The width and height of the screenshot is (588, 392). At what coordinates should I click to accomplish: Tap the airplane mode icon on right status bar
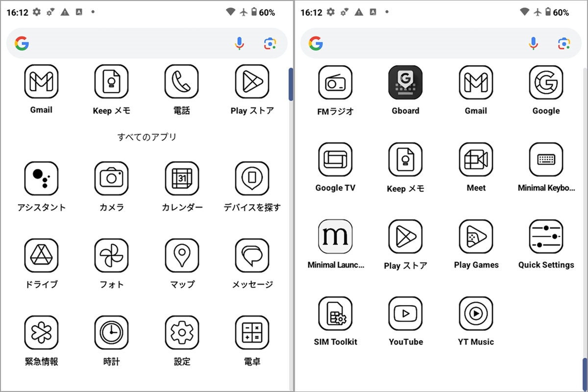(x=537, y=12)
